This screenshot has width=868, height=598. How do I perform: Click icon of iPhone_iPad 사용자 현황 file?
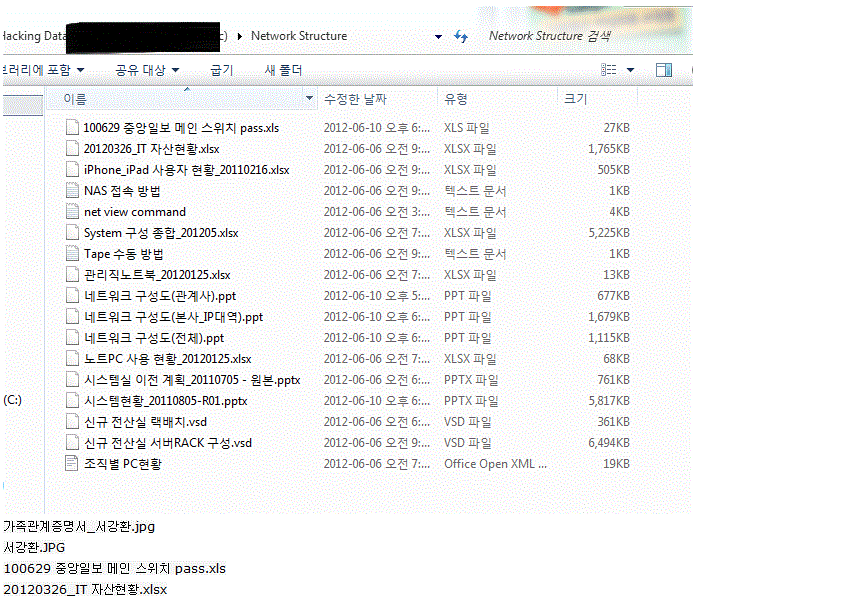click(x=72, y=169)
